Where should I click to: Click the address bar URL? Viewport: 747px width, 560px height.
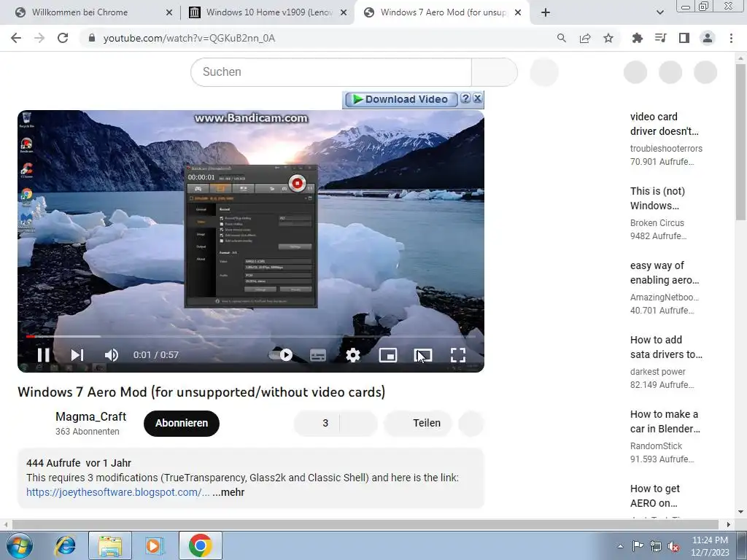point(189,38)
